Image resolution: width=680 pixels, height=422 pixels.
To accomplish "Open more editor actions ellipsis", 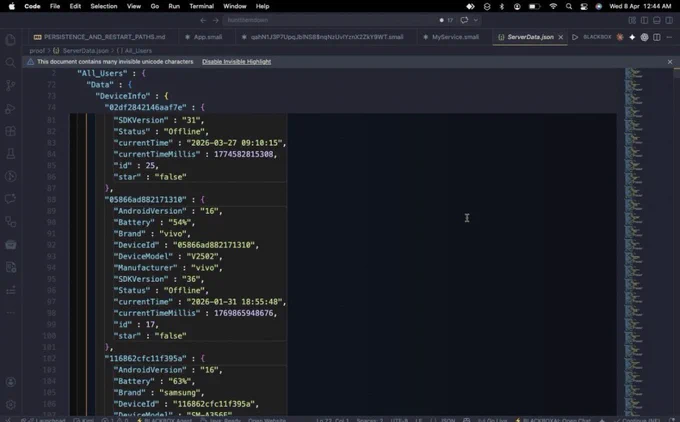I will pos(669,37).
